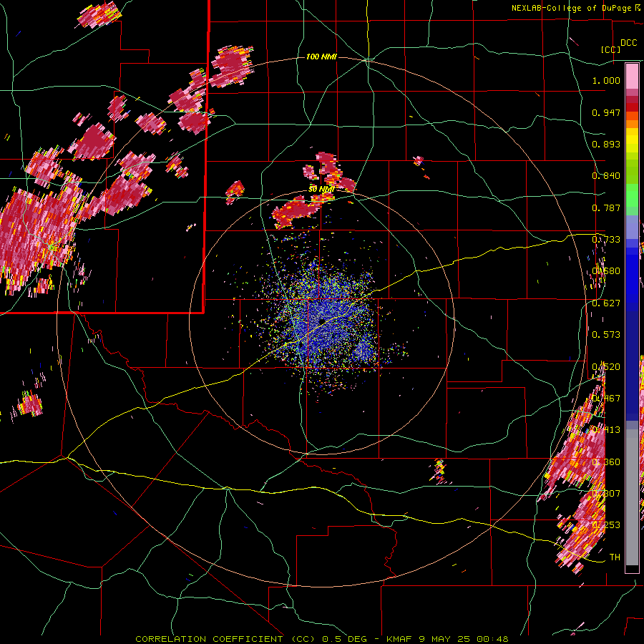The image size is (644, 644).
Task: Pick the light pink top of color scale
Action: point(632,76)
